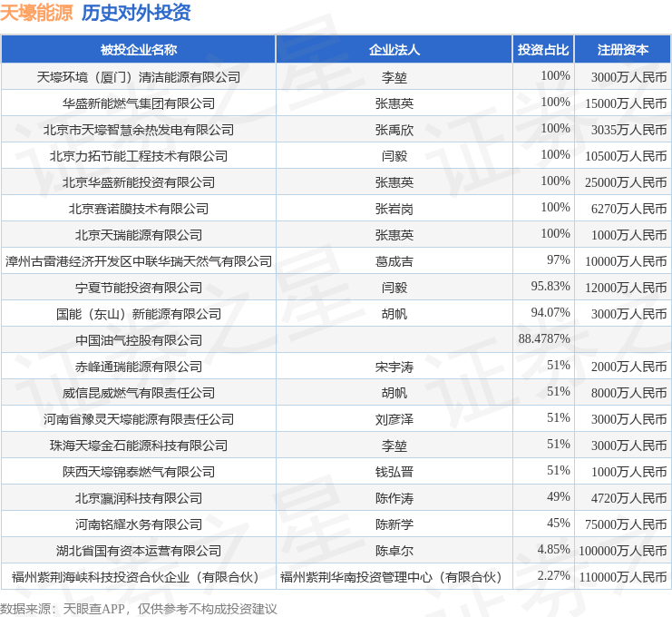Select 漳州古雷港经济开发区中联华瑞天然气有限公司 cell

[139, 261]
